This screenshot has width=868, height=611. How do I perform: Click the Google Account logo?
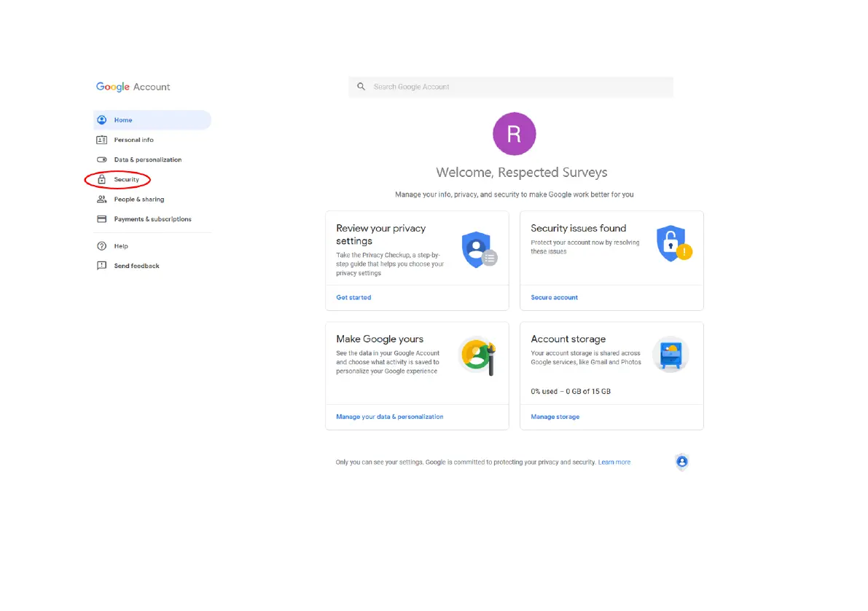[x=133, y=87]
